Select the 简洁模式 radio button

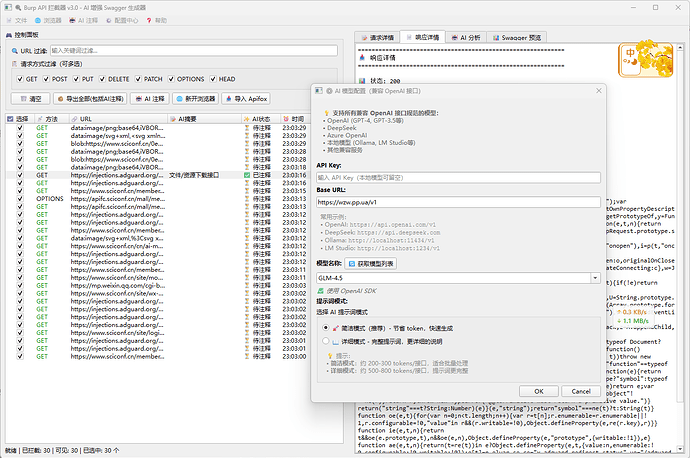point(326,328)
